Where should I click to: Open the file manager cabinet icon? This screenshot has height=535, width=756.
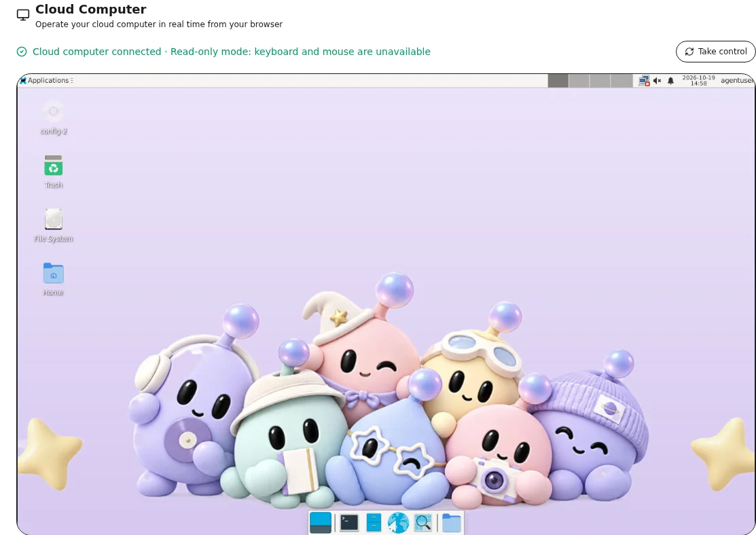pos(374,523)
